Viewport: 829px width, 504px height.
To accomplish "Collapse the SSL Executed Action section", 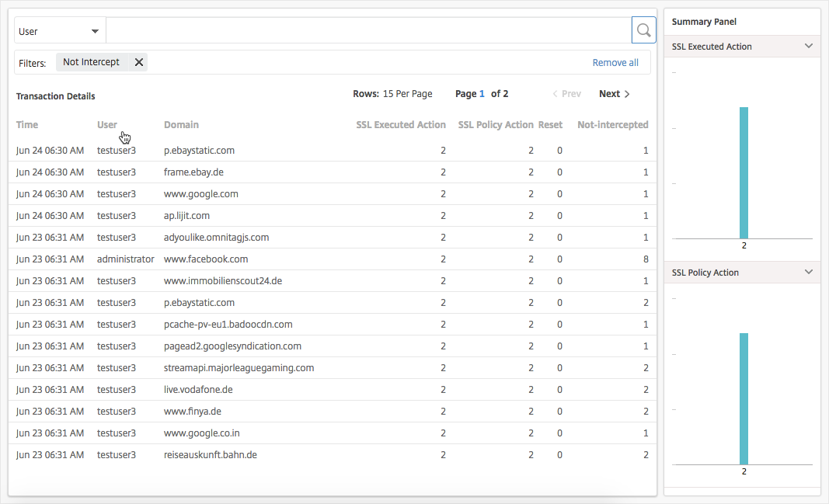I will point(808,47).
